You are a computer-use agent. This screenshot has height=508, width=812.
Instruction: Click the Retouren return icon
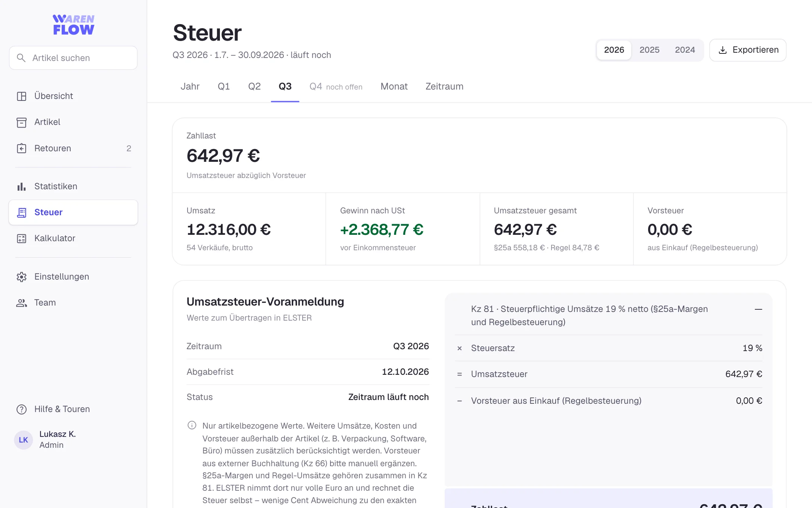[21, 148]
